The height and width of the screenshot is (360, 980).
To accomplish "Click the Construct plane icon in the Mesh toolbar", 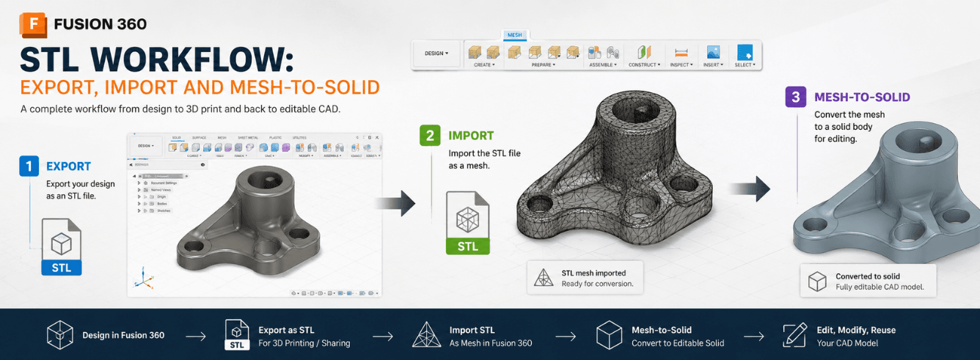I will pos(644,52).
